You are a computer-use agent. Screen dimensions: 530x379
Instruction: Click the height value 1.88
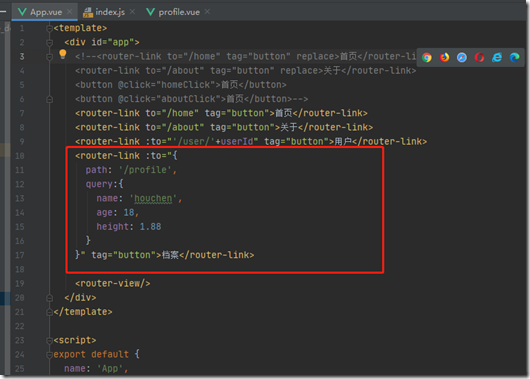(x=150, y=227)
